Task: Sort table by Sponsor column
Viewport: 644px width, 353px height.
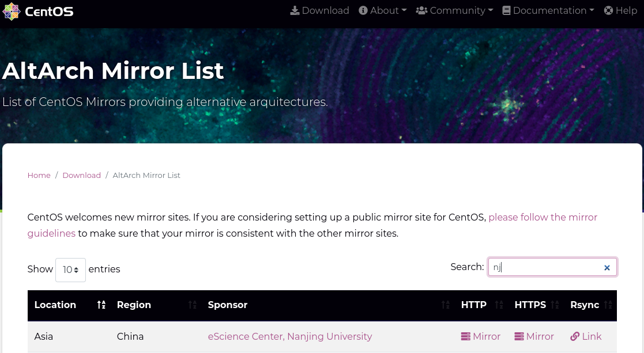Action: point(327,305)
